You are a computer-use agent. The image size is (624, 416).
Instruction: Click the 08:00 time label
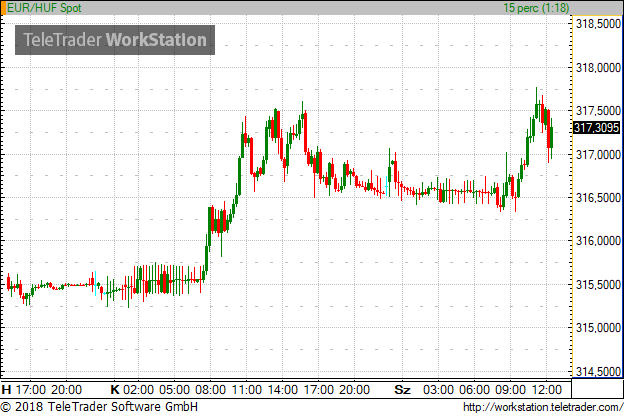coord(211,389)
